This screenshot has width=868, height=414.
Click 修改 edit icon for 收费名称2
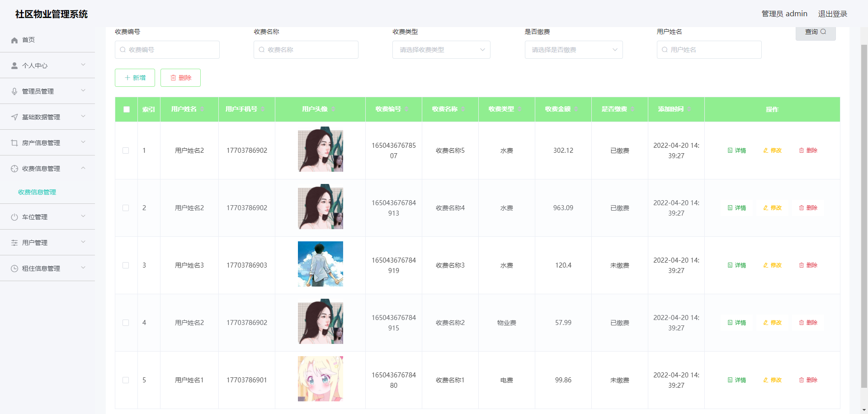[x=766, y=323]
